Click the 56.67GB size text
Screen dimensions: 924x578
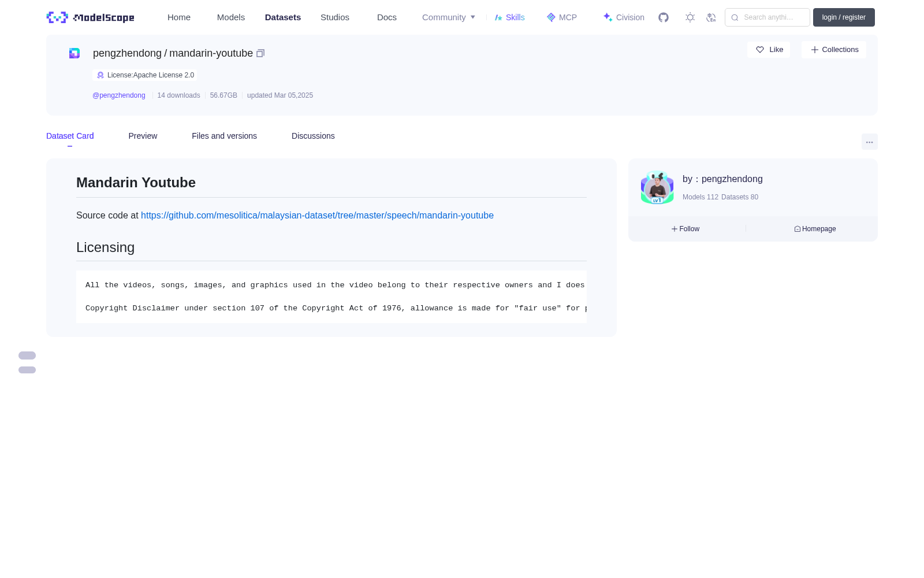223,95
